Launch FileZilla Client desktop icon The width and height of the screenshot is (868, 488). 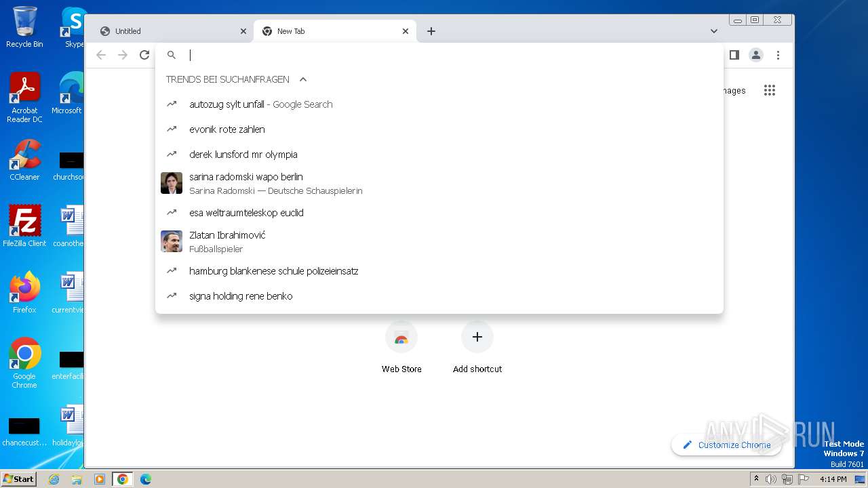[24, 226]
